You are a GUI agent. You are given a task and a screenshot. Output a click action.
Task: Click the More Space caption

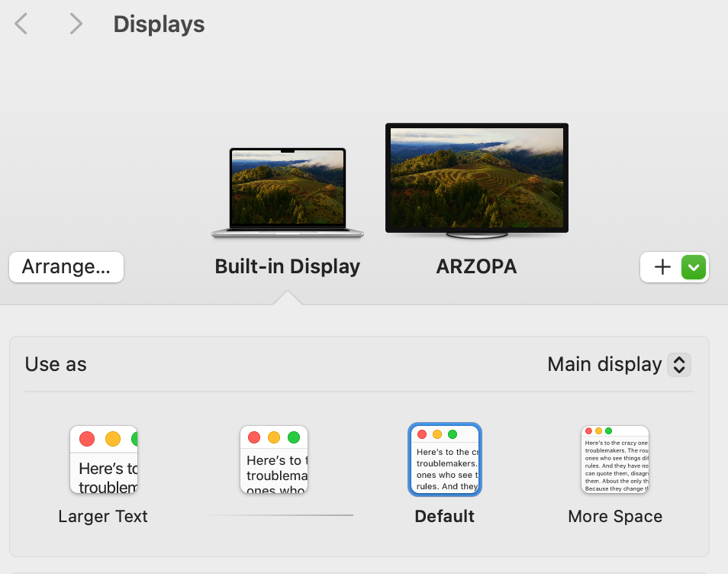pyautogui.click(x=615, y=517)
